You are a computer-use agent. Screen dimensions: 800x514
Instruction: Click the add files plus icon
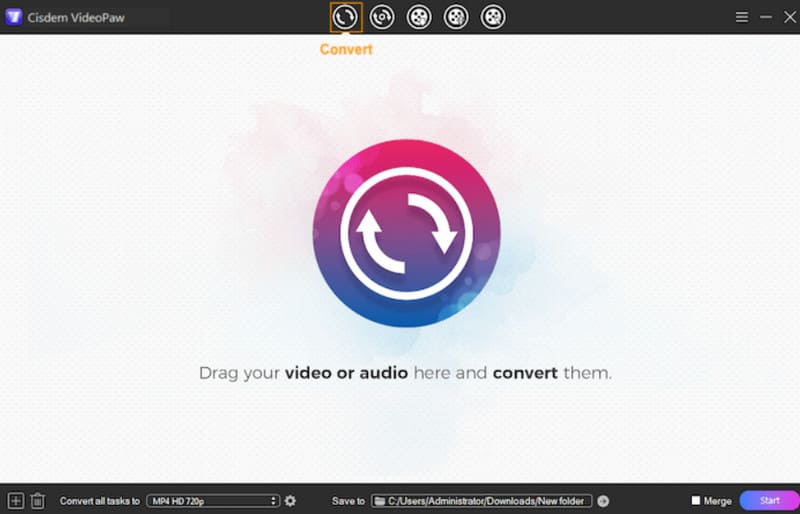pyautogui.click(x=16, y=501)
